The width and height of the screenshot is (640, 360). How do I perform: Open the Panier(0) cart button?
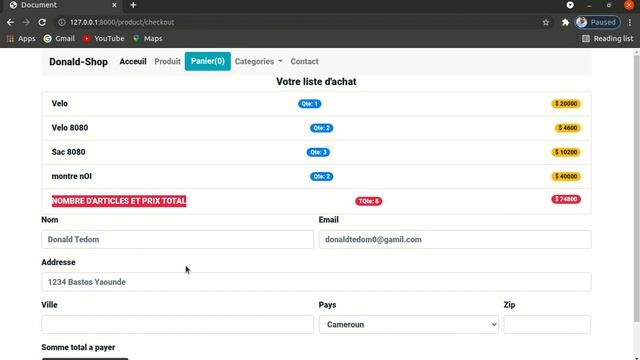coord(207,61)
